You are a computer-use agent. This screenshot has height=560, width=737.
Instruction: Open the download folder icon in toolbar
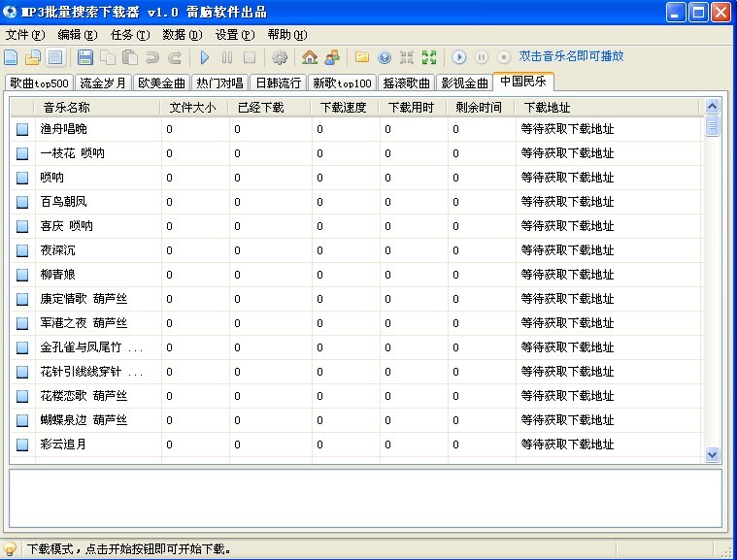point(361,58)
